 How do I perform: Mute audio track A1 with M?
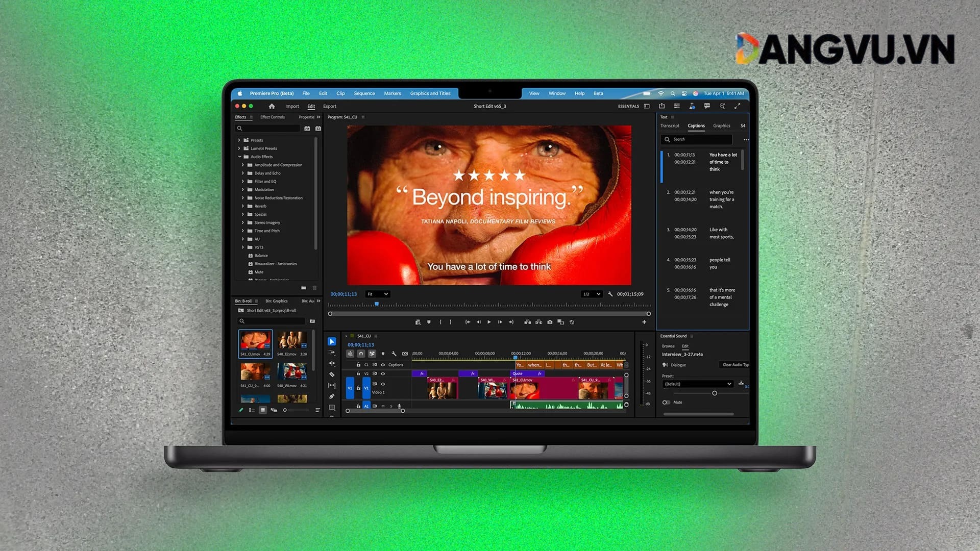383,406
